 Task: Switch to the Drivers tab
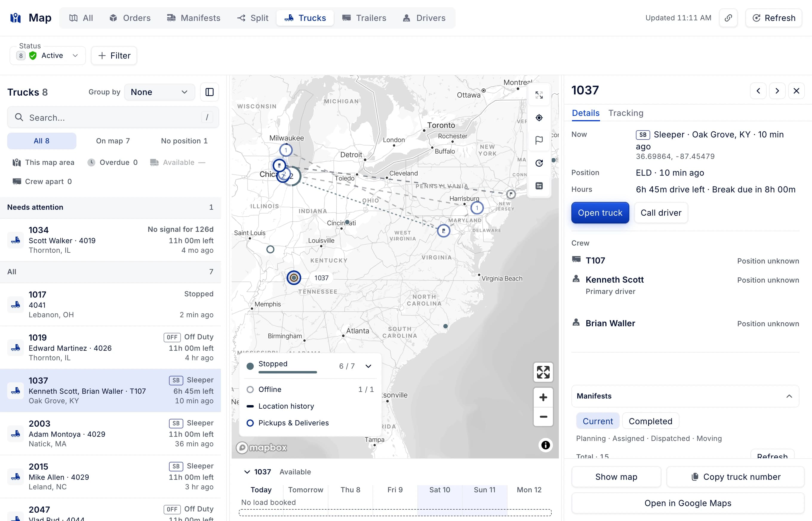click(x=424, y=18)
